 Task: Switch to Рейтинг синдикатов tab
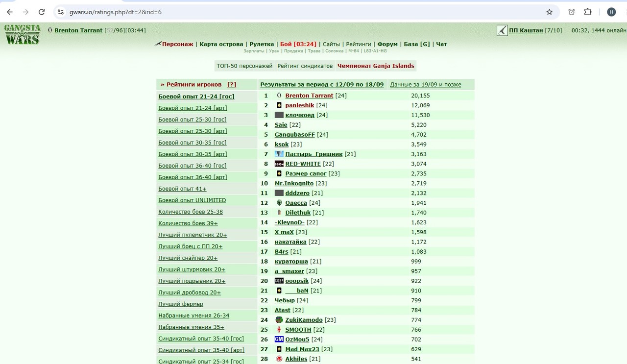305,66
